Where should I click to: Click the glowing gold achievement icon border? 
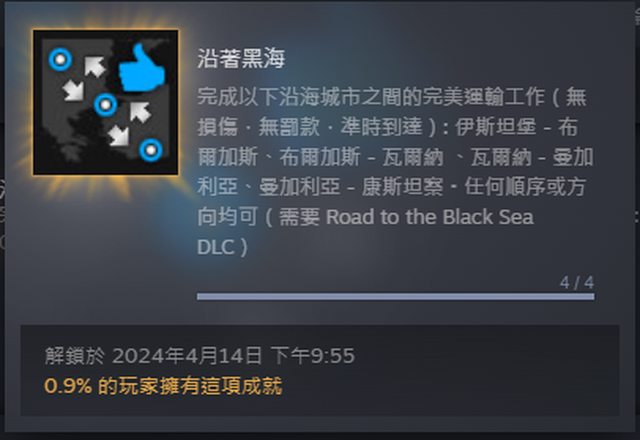(x=106, y=102)
